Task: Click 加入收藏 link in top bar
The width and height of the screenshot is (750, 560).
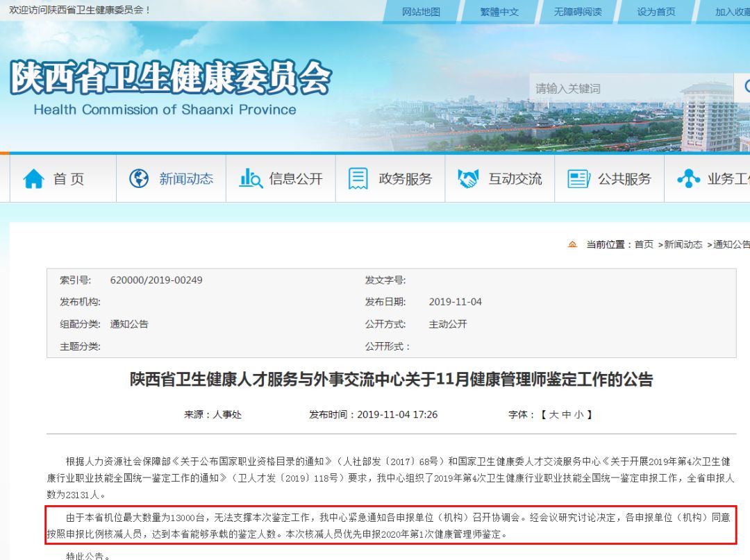Action: tap(733, 12)
